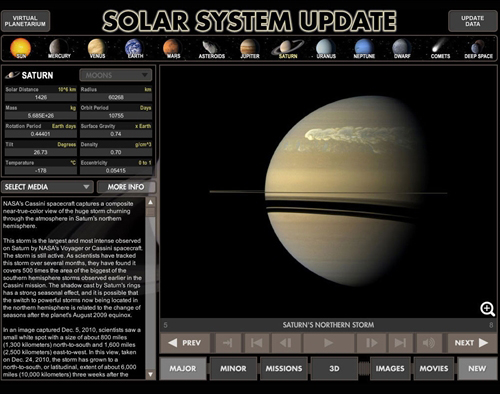Select the Asteroids icon
The height and width of the screenshot is (394, 500).
point(211,48)
